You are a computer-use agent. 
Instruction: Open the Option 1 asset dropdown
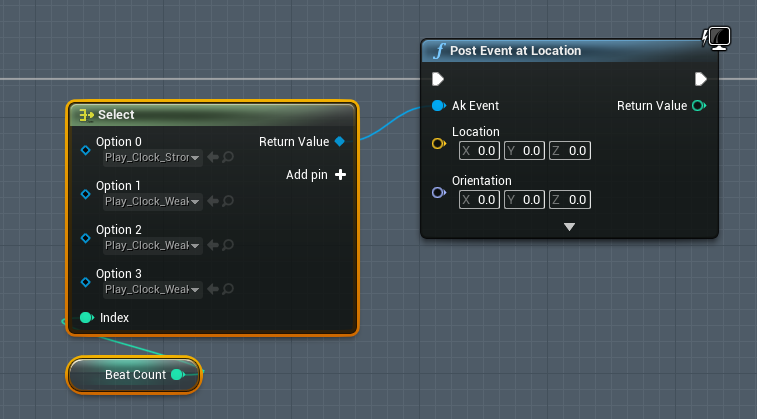pyautogui.click(x=152, y=201)
